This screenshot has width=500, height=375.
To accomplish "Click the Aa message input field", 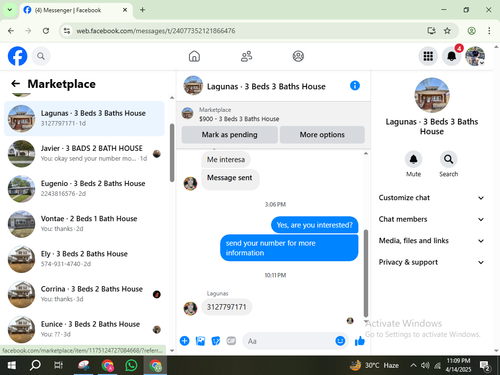I will (288, 341).
